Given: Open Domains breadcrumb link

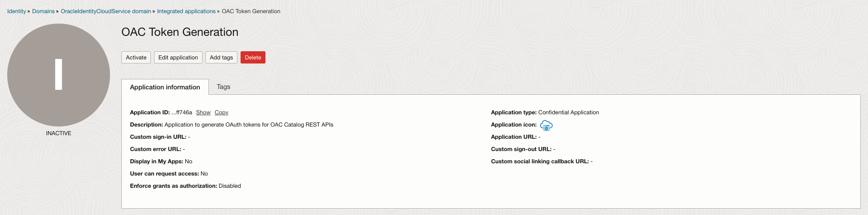Looking at the screenshot, I should 43,11.
